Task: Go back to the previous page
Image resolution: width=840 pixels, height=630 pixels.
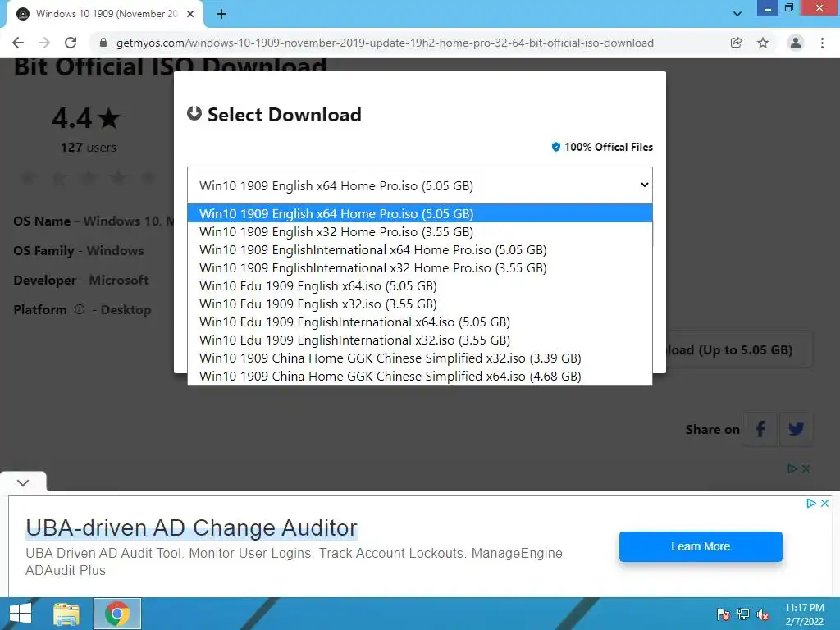Action: coord(18,43)
